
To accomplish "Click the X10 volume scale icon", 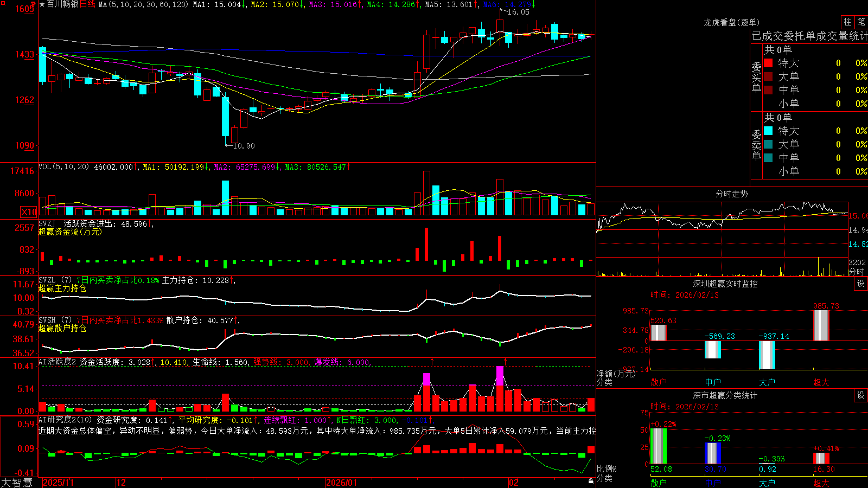I will (x=29, y=212).
